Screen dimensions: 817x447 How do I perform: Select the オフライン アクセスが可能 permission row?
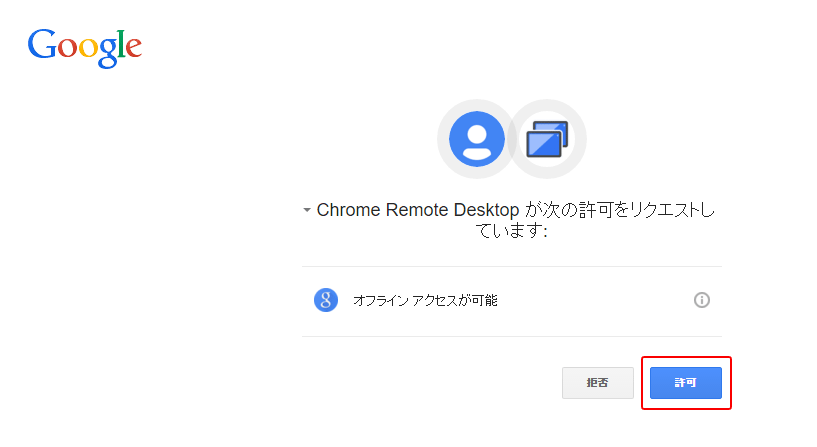[512, 301]
